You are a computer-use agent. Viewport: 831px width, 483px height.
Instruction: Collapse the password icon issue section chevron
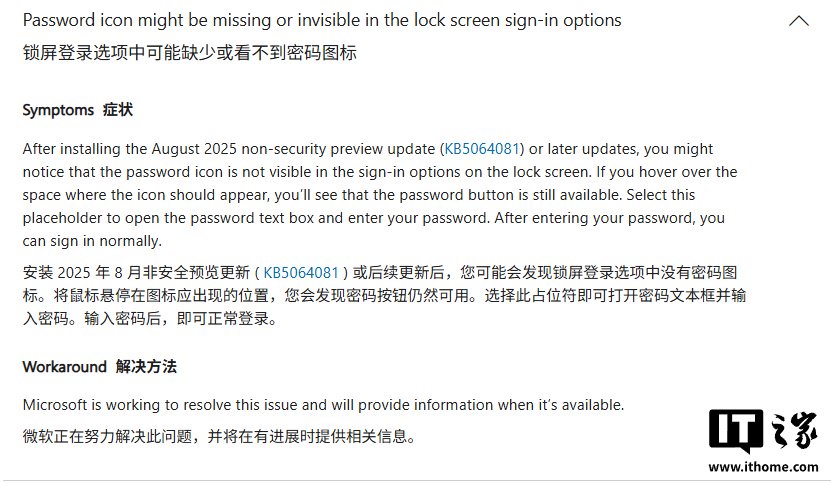pos(798,21)
